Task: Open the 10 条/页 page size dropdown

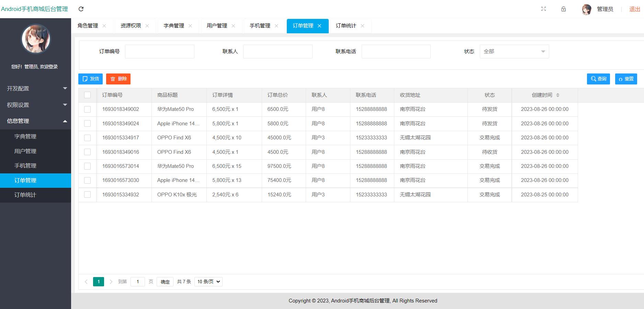Action: [x=208, y=282]
